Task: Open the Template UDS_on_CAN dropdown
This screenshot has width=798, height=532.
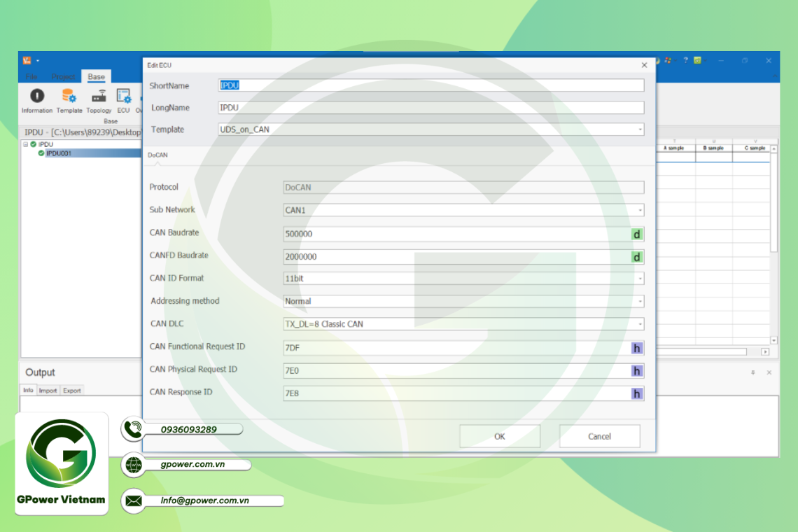Action: [x=640, y=129]
